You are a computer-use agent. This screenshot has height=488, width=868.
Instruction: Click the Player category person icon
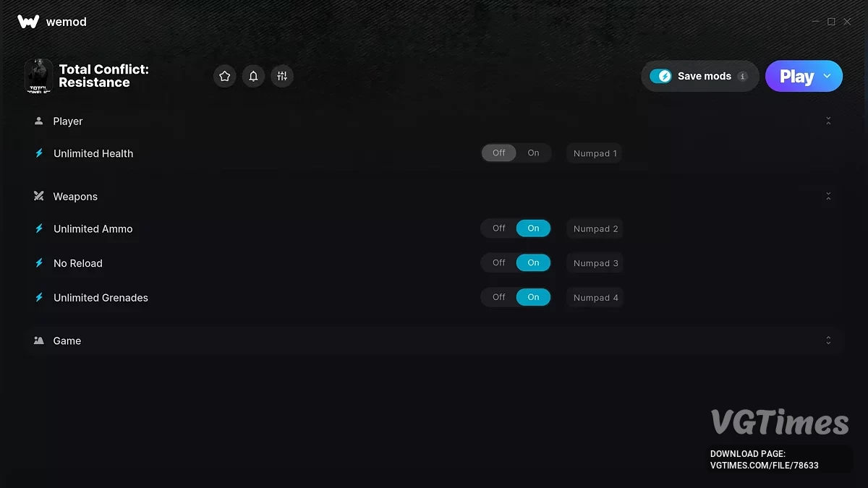tap(39, 121)
